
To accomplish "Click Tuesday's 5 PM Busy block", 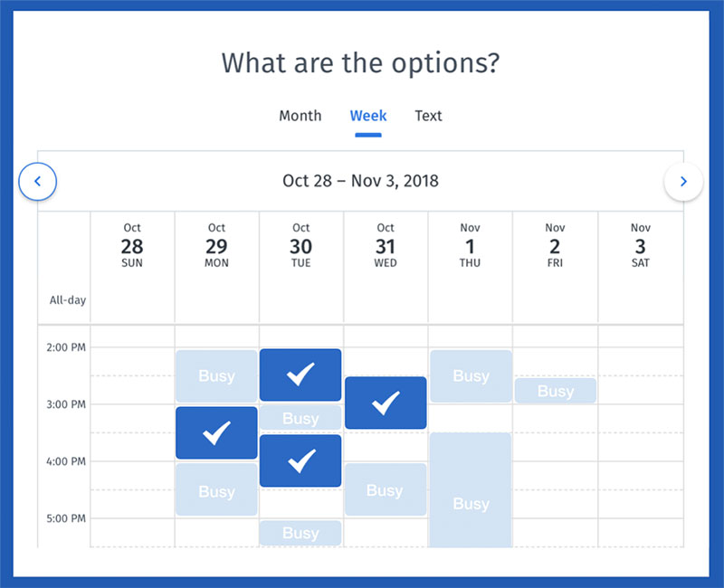I will [x=300, y=533].
